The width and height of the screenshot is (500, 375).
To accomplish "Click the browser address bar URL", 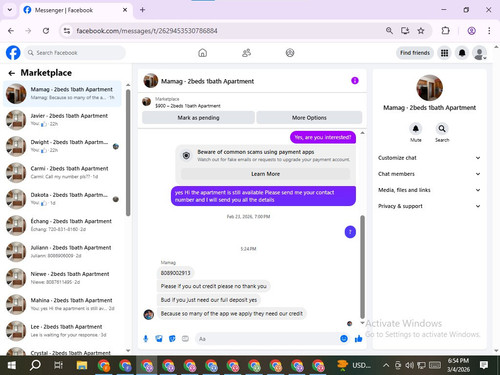I will click(x=147, y=31).
